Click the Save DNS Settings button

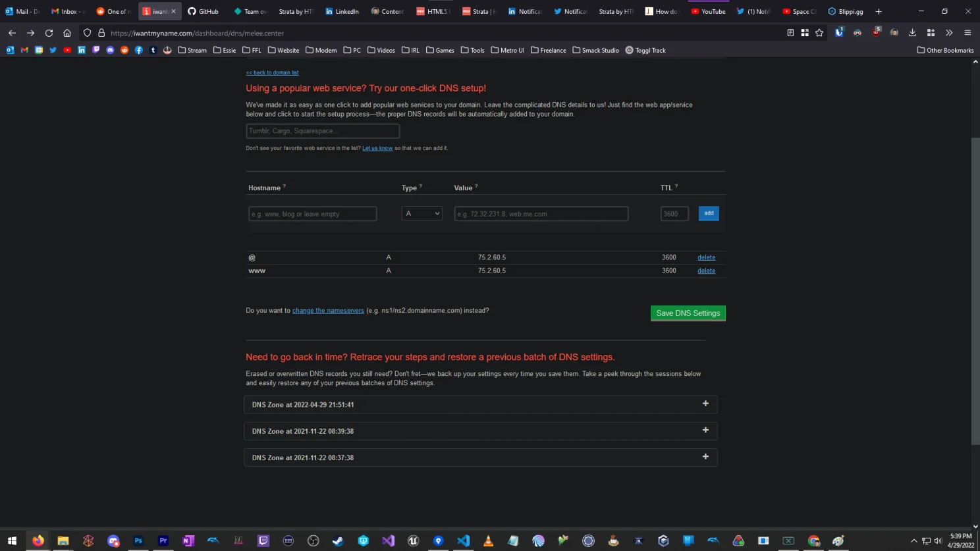pyautogui.click(x=688, y=313)
